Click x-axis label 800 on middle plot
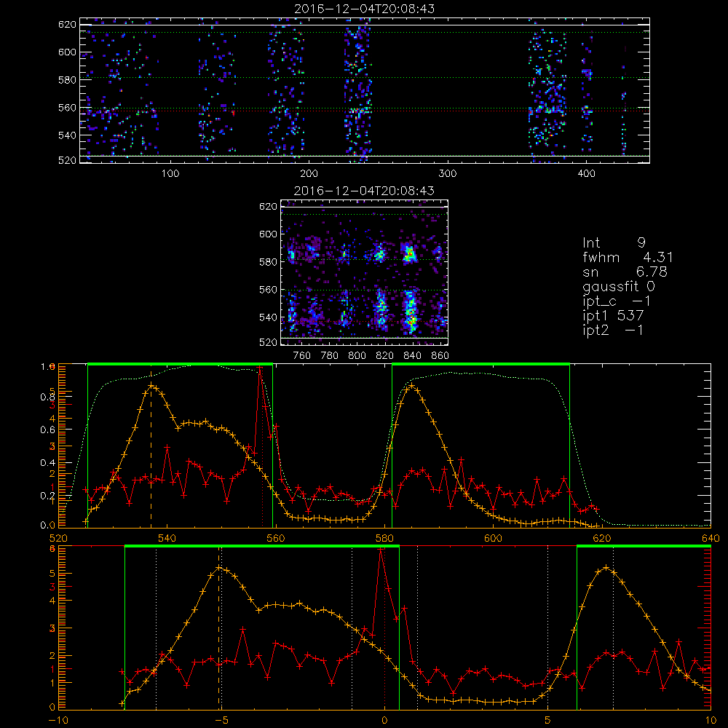The width and height of the screenshot is (728, 728). click(x=357, y=356)
